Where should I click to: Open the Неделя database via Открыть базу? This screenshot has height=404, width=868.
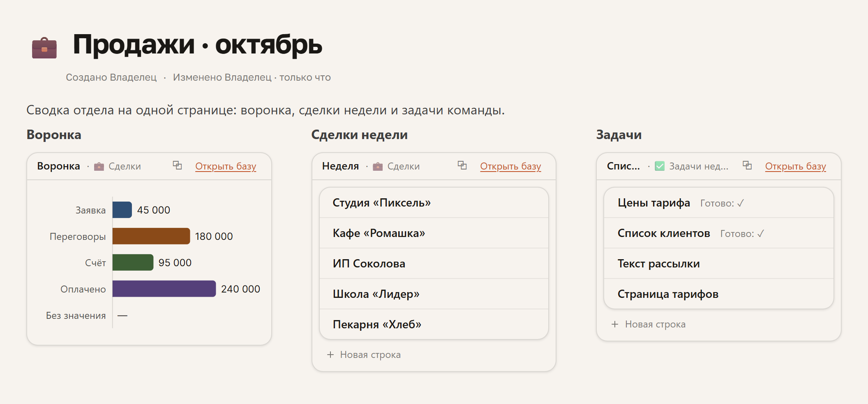[510, 166]
